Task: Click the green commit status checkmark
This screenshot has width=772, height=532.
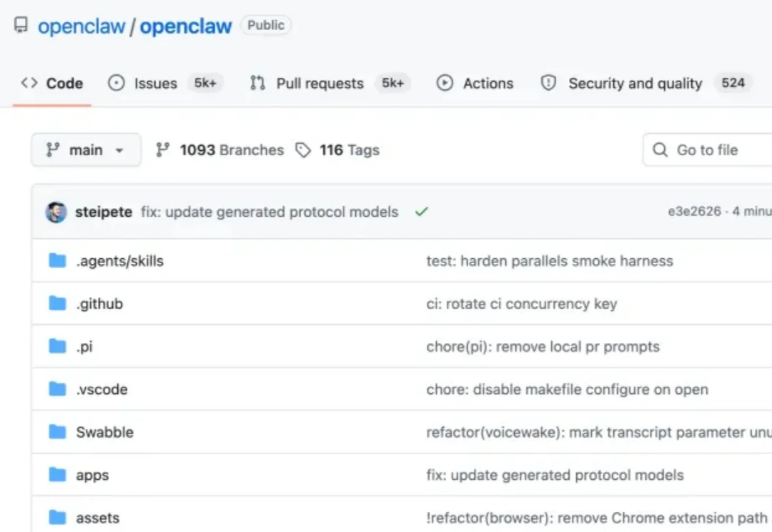Action: [x=421, y=212]
